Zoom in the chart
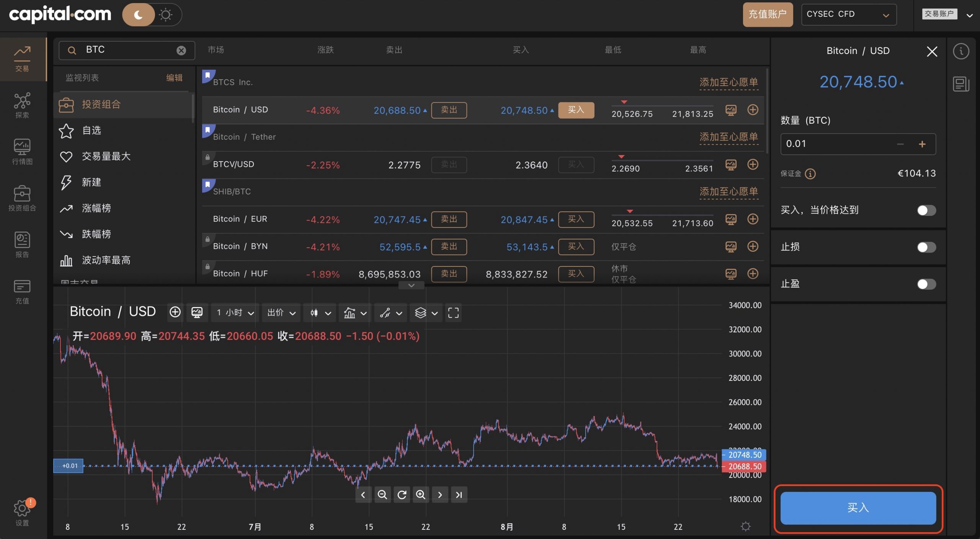980x539 pixels. point(421,495)
